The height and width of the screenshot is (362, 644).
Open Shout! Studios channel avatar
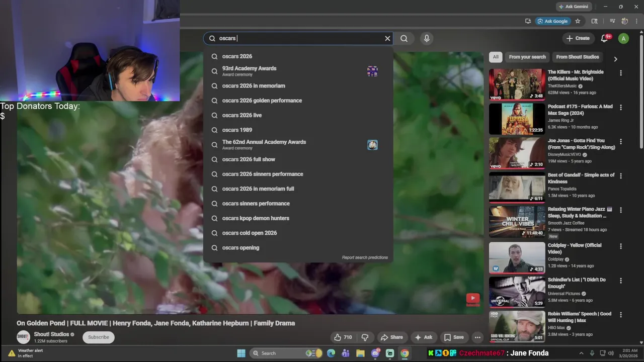(x=23, y=337)
